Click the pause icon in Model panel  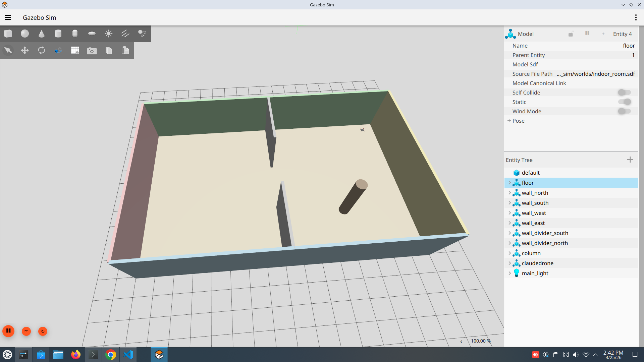pos(587,33)
